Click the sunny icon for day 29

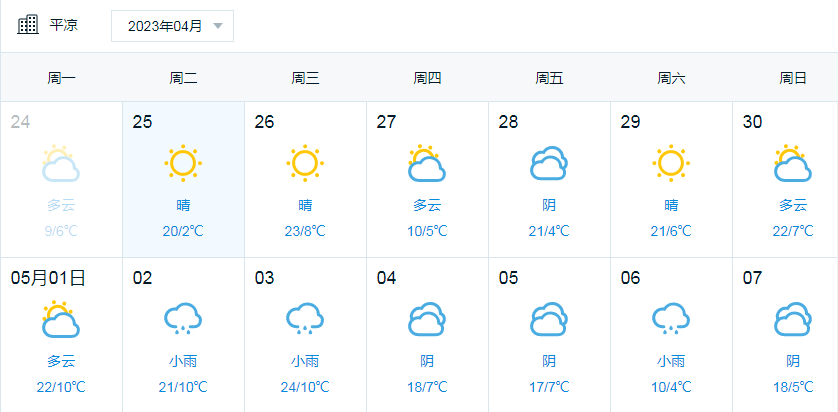(x=671, y=162)
